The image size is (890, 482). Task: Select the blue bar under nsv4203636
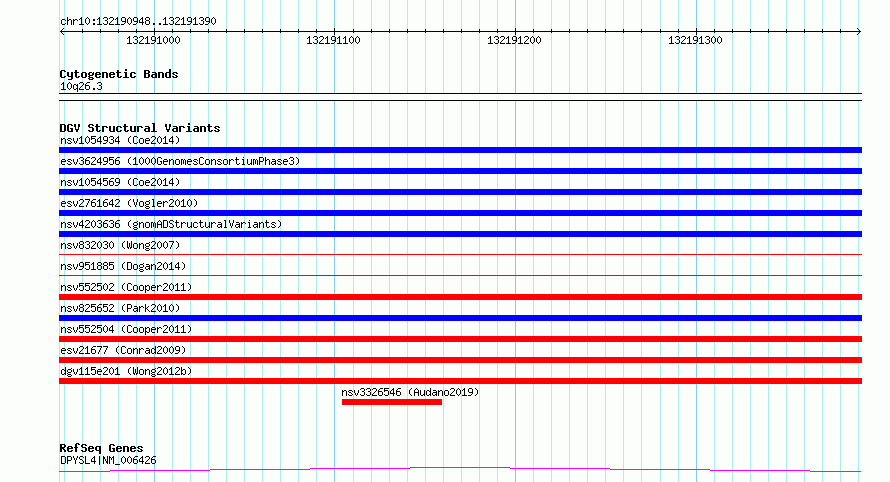click(x=460, y=234)
